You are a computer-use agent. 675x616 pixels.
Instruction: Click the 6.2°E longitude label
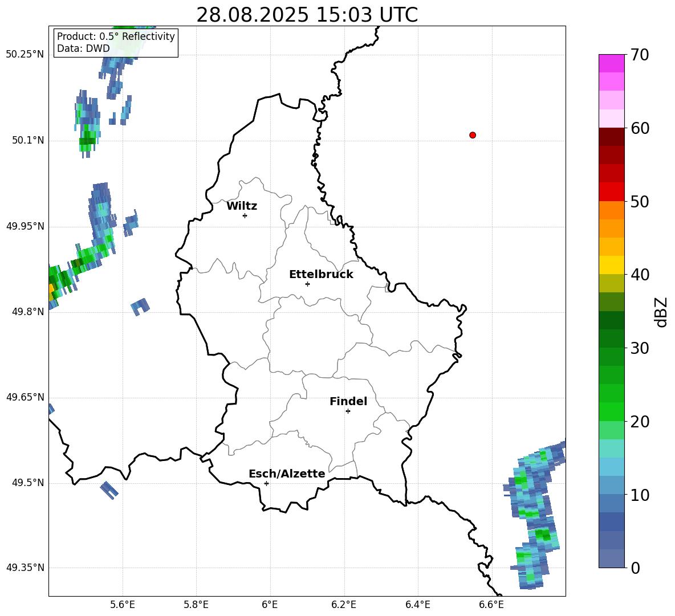pos(344,605)
